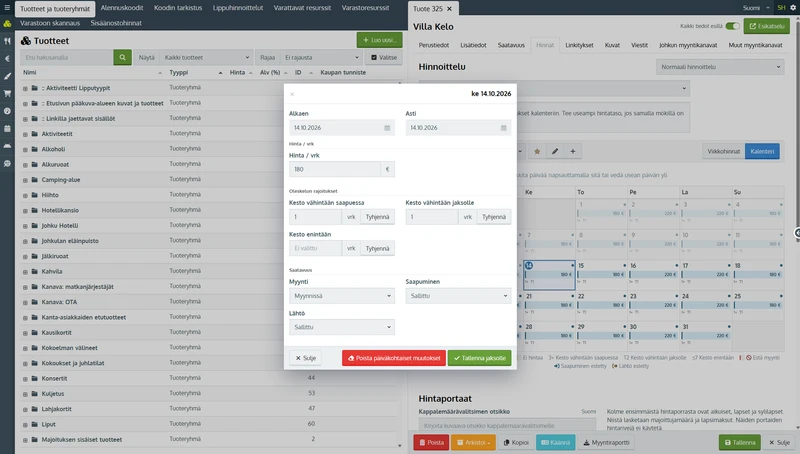This screenshot has width=800, height=454.
Task: Close the Tuote 325 tab
Action: pyautogui.click(x=449, y=9)
